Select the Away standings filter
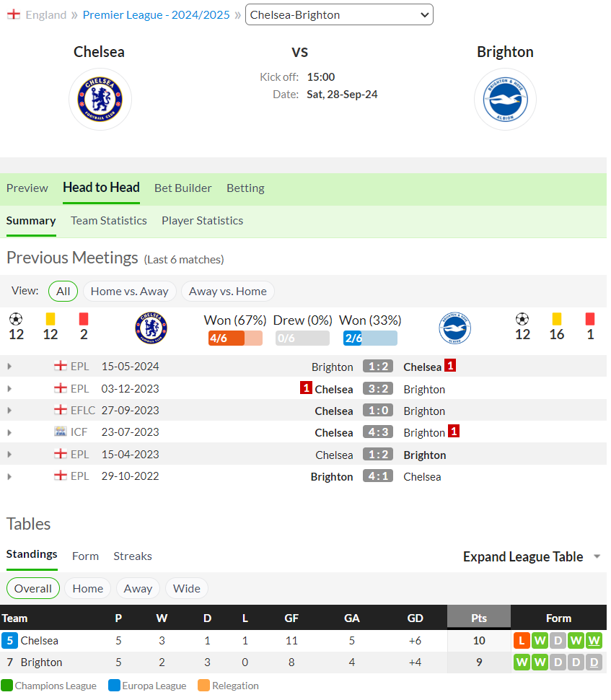 (x=138, y=588)
